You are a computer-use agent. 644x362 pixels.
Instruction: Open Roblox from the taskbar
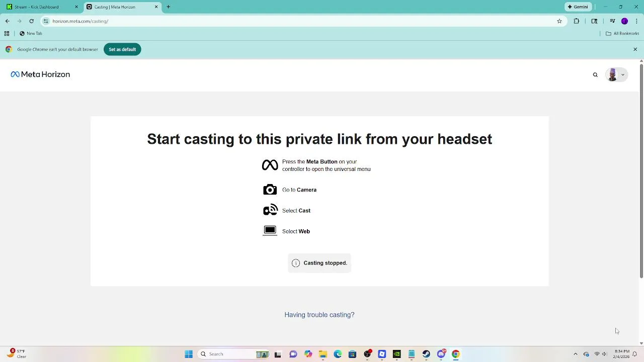[382, 354]
